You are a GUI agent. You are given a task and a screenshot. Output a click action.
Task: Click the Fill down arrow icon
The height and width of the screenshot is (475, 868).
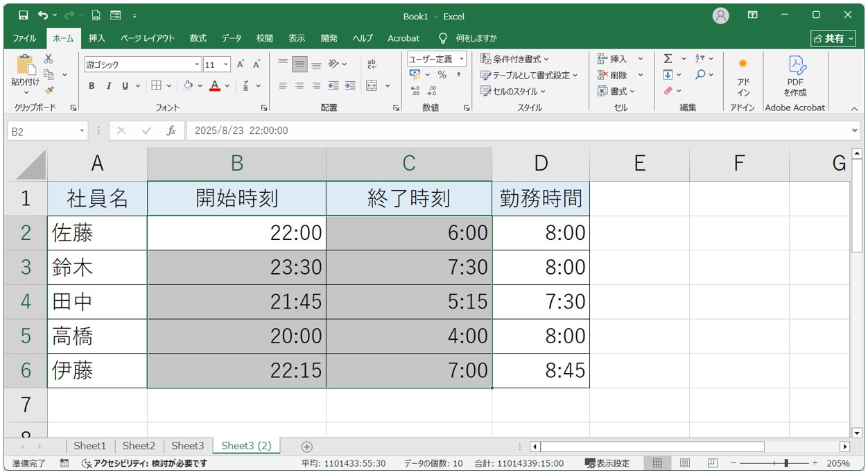[668, 75]
